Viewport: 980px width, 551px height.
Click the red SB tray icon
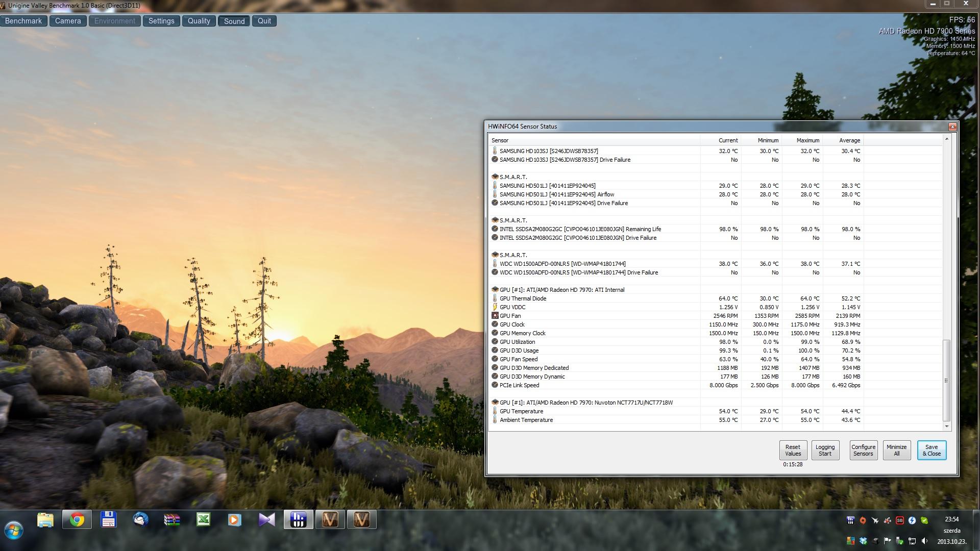[899, 520]
